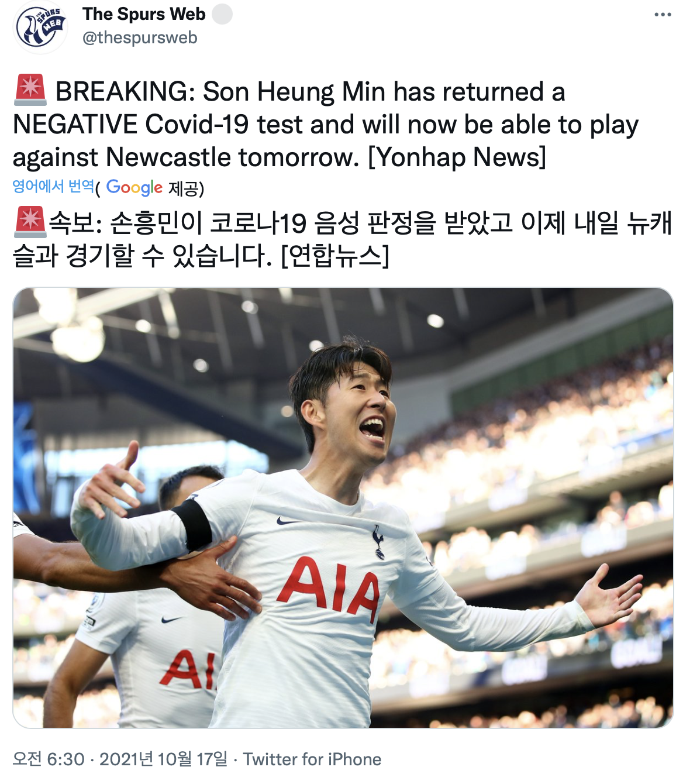Click the NEGATIVE Covid-19 tweet text line
Screen dimensions: 683x784
tap(325, 124)
